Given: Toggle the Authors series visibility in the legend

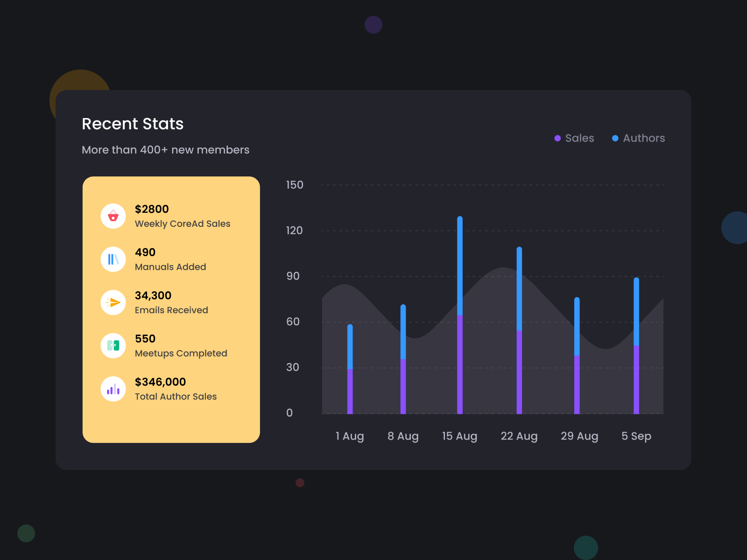Looking at the screenshot, I should (638, 138).
